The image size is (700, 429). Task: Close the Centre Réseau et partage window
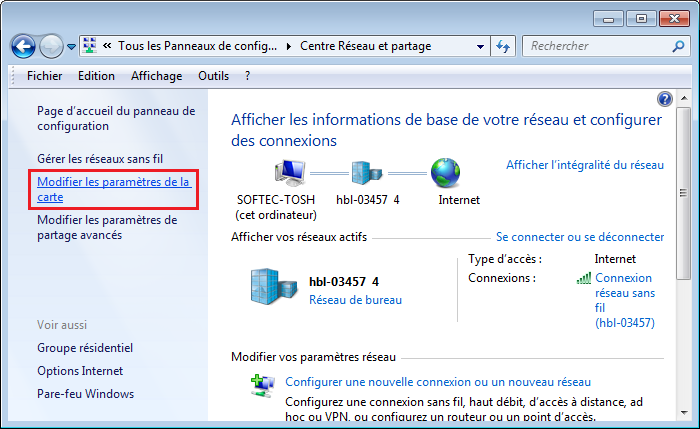click(674, 19)
